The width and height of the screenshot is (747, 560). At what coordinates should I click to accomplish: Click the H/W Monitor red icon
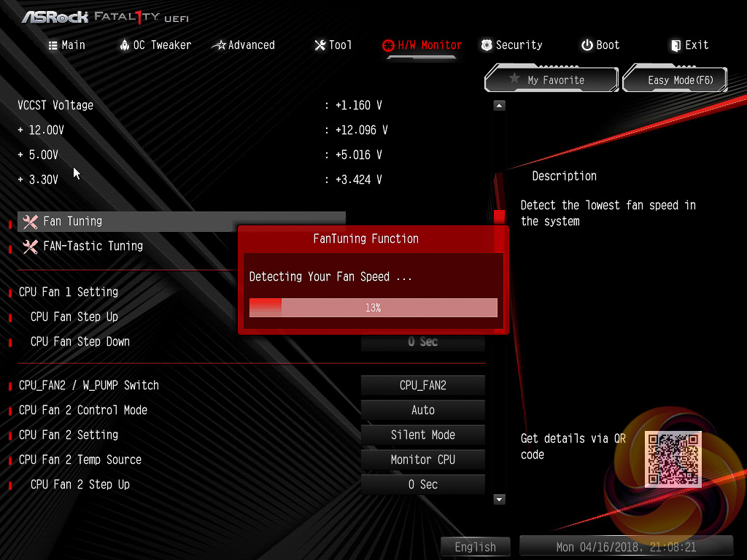click(x=388, y=45)
